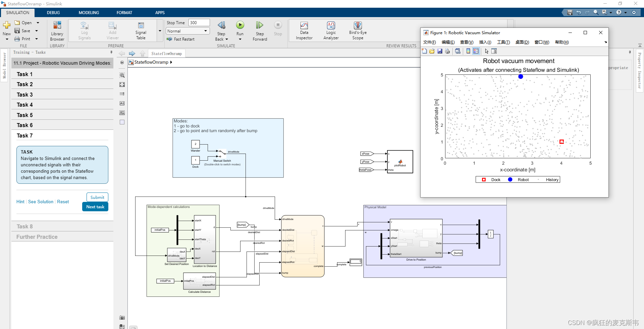The width and height of the screenshot is (644, 329).
Task: Click the Submit button
Action: [x=97, y=198]
